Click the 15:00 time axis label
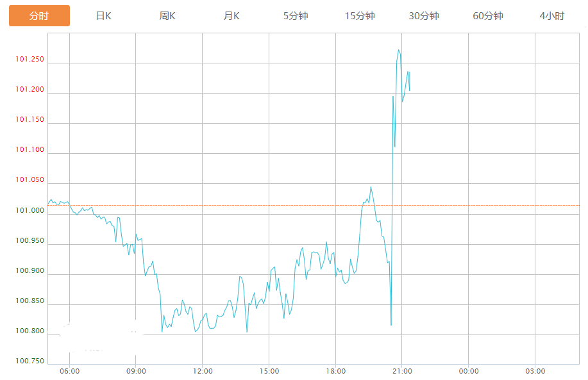The width and height of the screenshot is (588, 380). pyautogui.click(x=269, y=371)
